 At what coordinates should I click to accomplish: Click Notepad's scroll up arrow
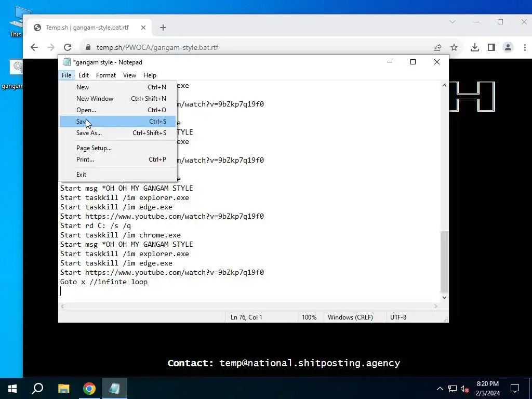click(x=444, y=85)
